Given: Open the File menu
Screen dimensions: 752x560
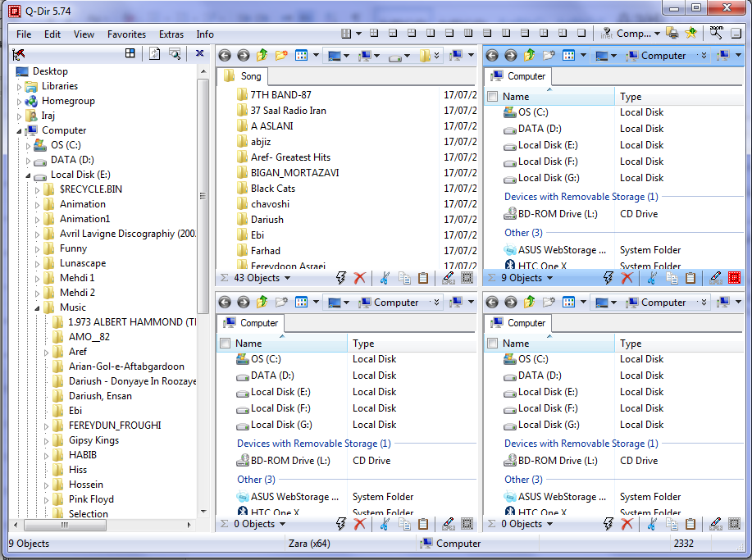Looking at the screenshot, I should tap(24, 34).
